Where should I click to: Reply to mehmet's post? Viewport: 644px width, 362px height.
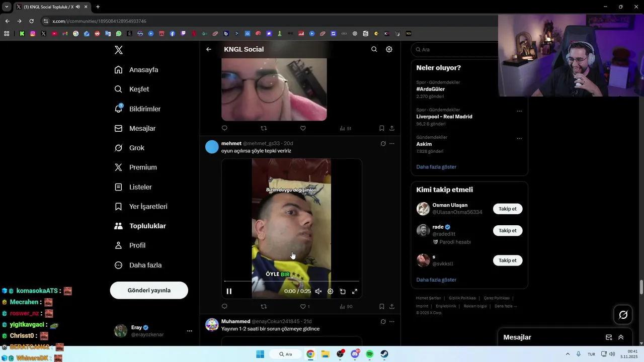pos(224,306)
